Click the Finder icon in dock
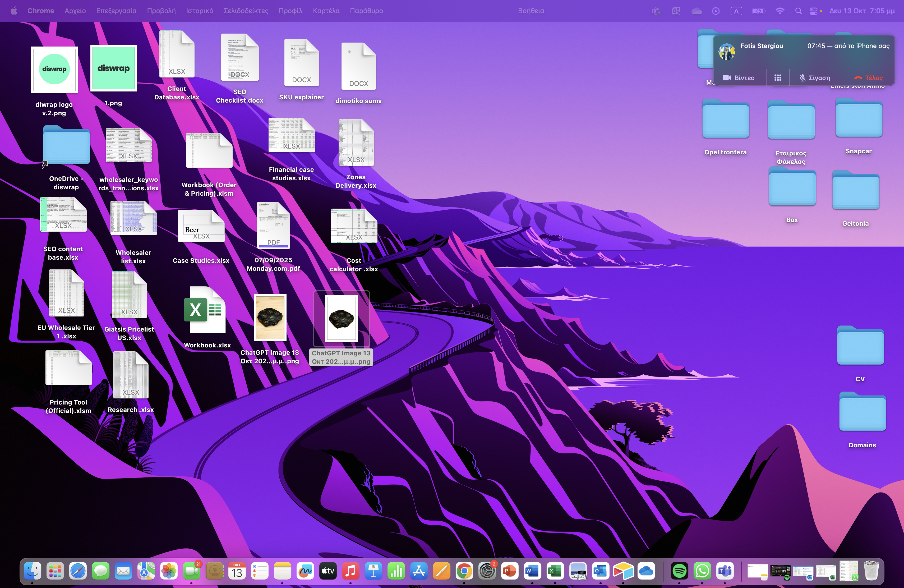 [32, 571]
